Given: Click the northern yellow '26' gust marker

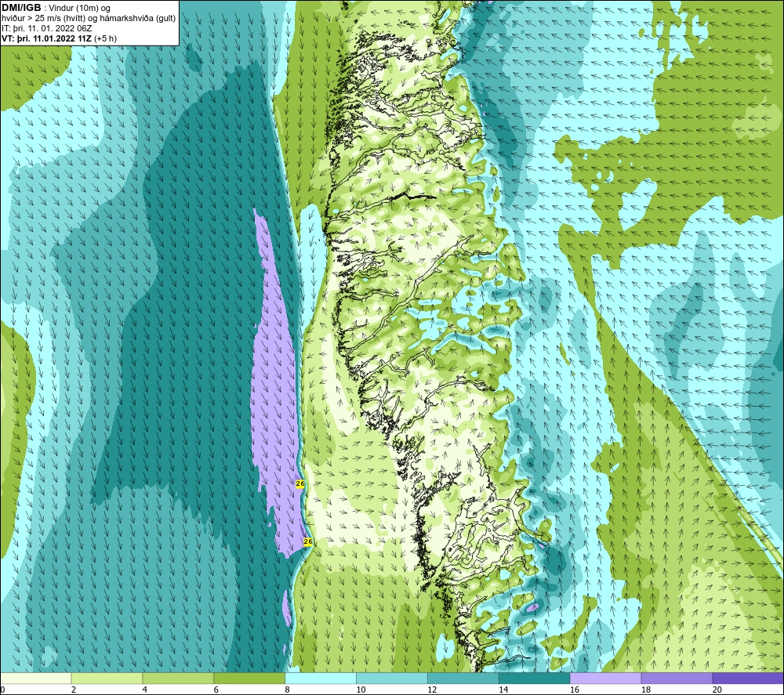Looking at the screenshot, I should coord(300,483).
